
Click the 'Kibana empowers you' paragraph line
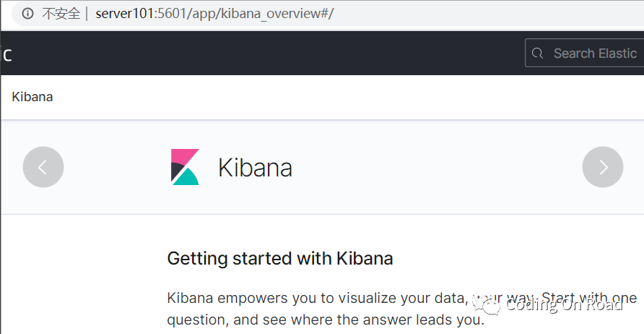(x=318, y=298)
